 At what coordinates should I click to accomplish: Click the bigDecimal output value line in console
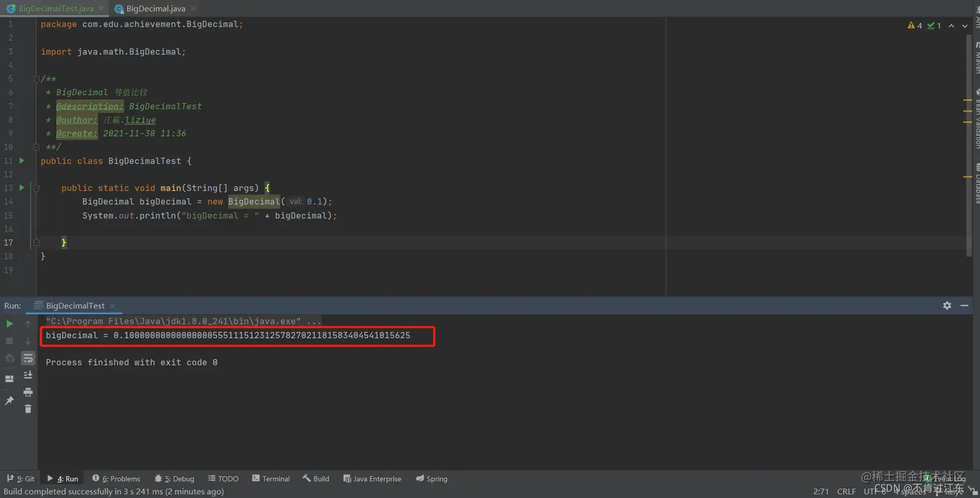click(228, 335)
